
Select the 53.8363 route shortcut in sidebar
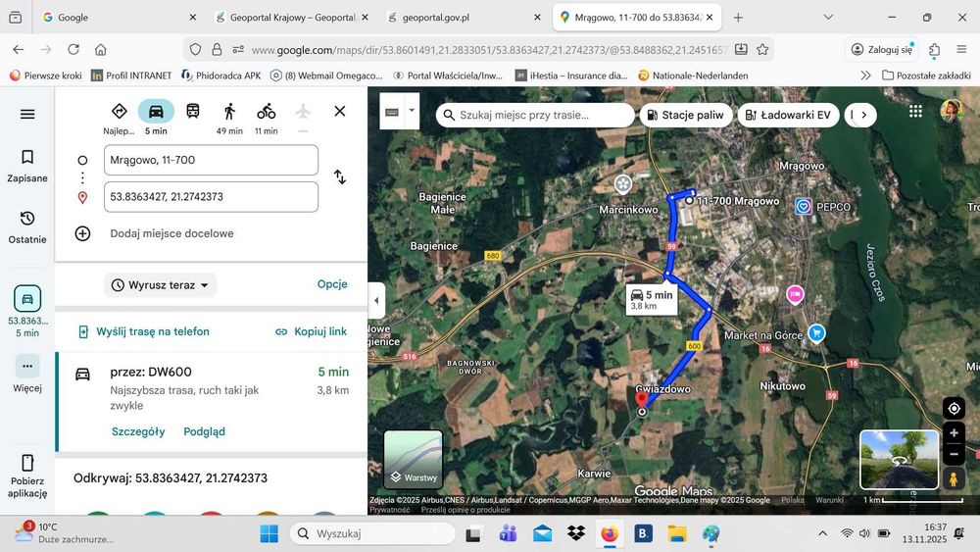point(27,312)
